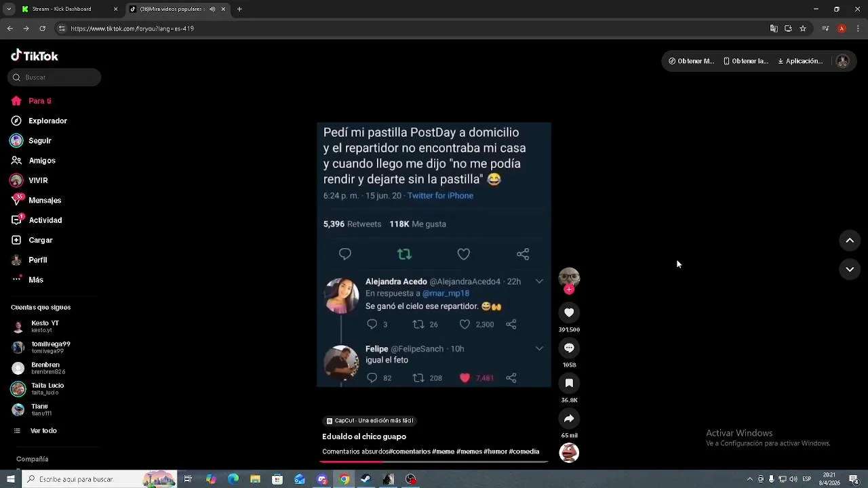This screenshot has width=868, height=488.
Task: Open a new browser tab
Action: [x=239, y=9]
